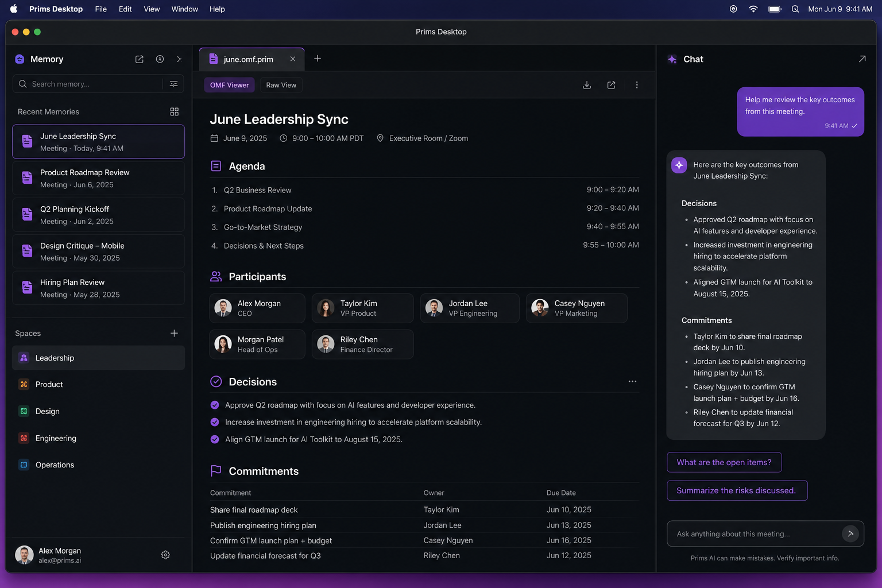Click the Commitments flag icon

click(x=216, y=471)
